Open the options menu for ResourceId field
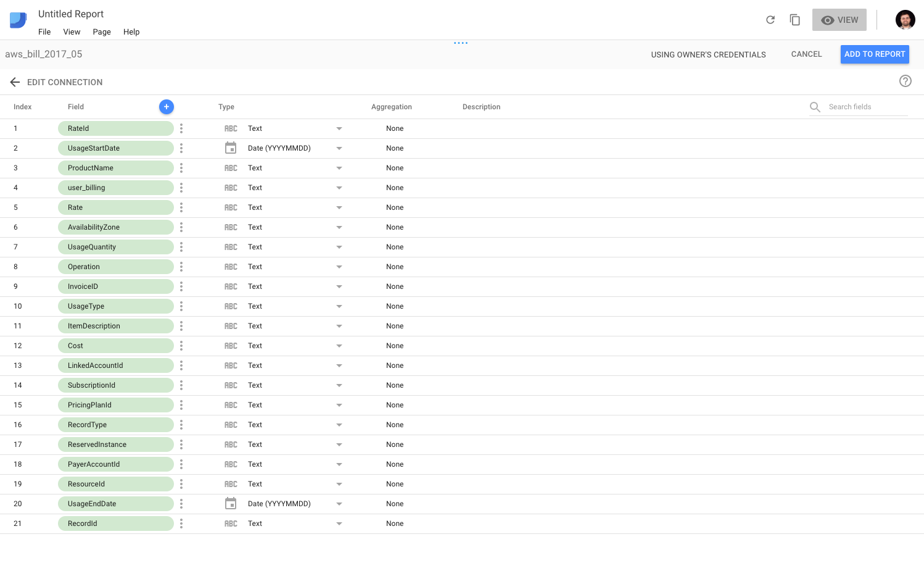 click(181, 484)
